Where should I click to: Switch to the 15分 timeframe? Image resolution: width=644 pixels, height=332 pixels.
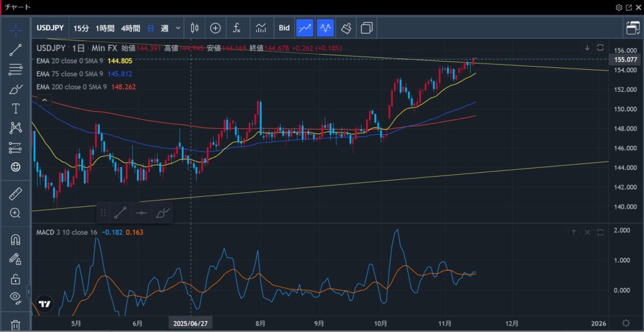pyautogui.click(x=81, y=28)
